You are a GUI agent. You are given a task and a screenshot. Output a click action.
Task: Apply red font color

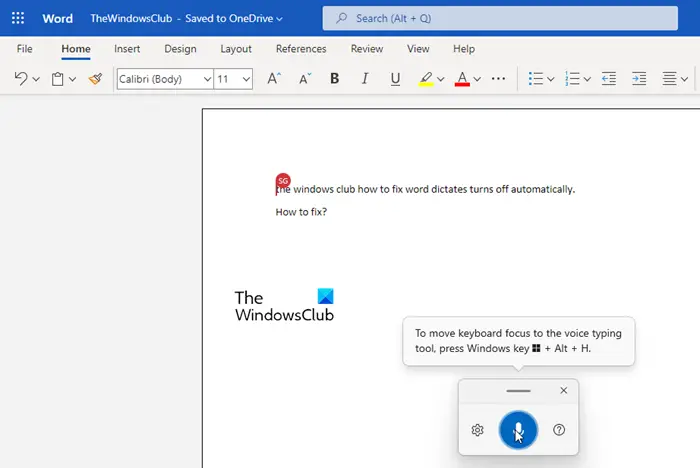[x=462, y=79]
